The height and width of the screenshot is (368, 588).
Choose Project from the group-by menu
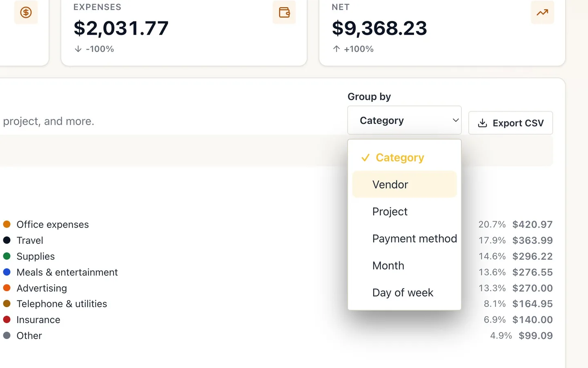point(404,211)
